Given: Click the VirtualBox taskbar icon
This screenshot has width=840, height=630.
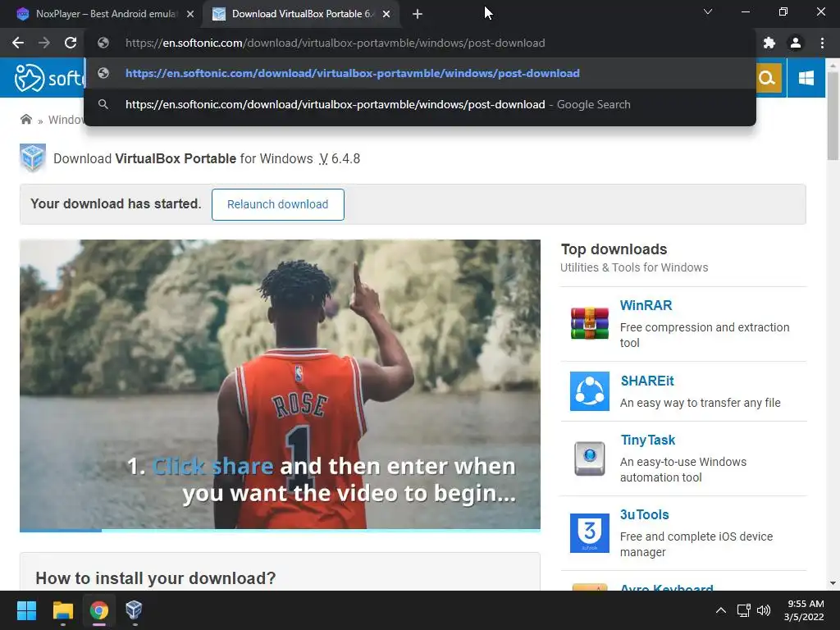Looking at the screenshot, I should click(134, 609).
